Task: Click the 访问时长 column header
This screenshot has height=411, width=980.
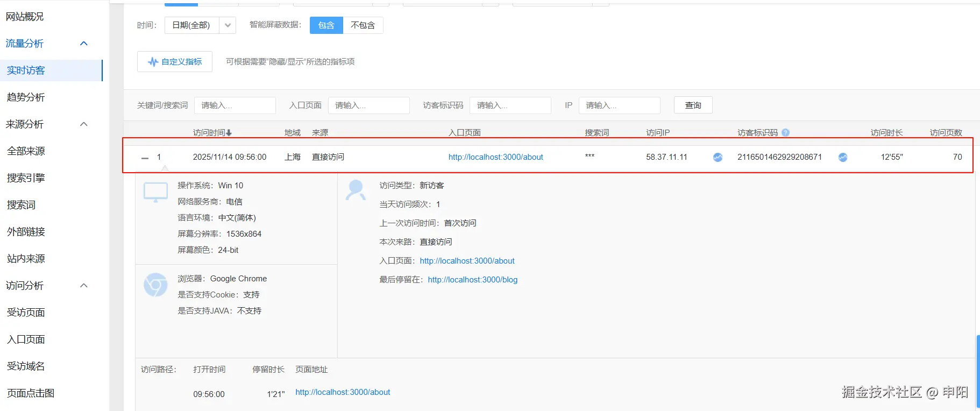Action: [x=887, y=133]
